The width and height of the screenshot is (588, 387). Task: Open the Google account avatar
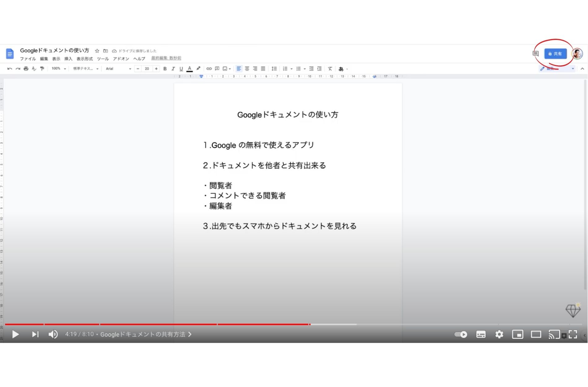[x=577, y=54]
